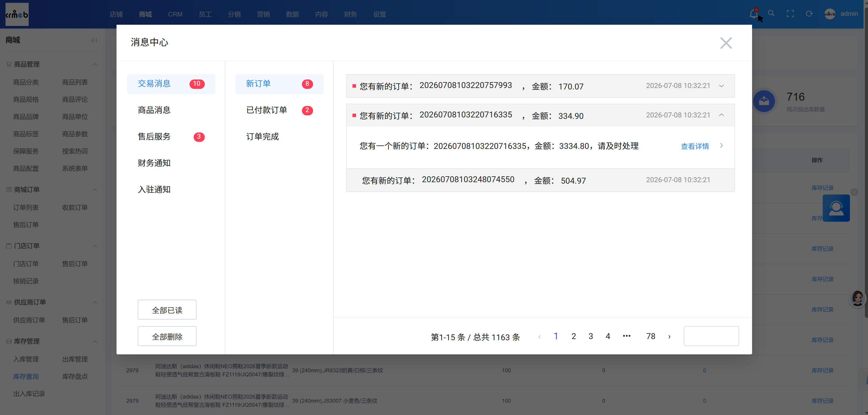The image size is (868, 415).
Task: Click the 全部删除 button
Action: pyautogui.click(x=167, y=336)
